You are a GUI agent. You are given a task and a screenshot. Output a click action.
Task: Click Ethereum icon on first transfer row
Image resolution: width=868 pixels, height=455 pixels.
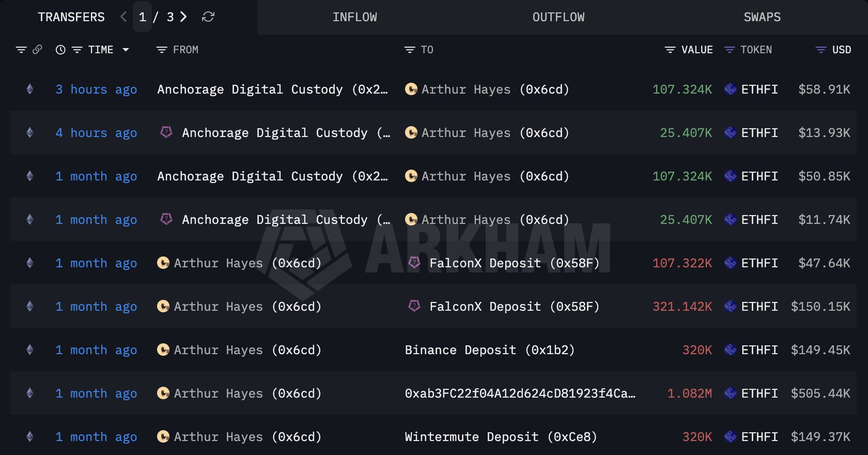[30, 89]
